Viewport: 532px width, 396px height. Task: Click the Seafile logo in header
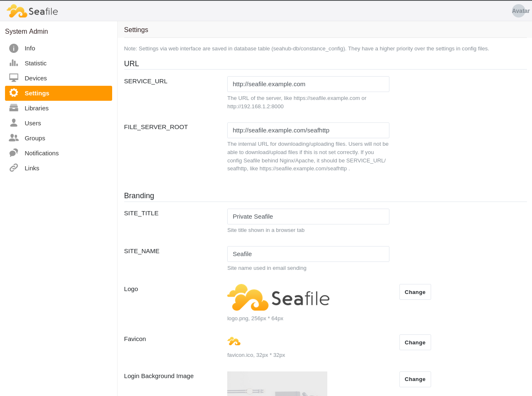tap(32, 11)
